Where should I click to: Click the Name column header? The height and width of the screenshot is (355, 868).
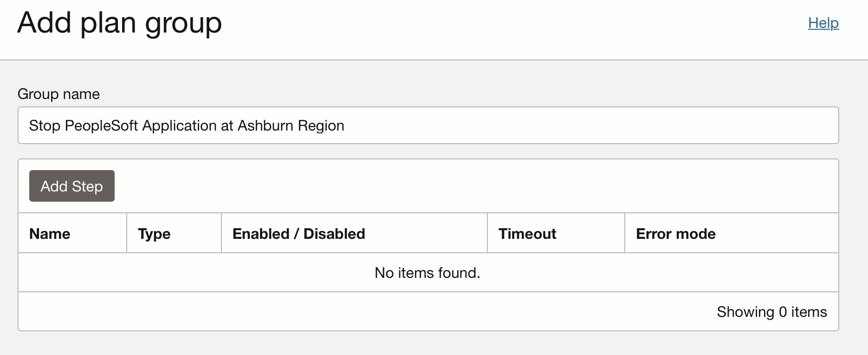[x=49, y=233]
